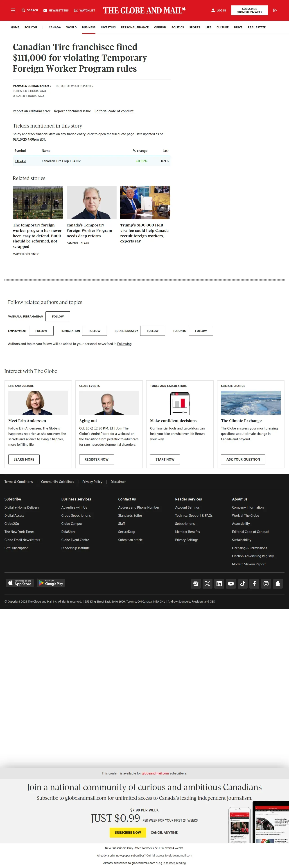The width and height of the screenshot is (289, 868).
Task: Click Download on the App Store badge
Action: [20, 583]
